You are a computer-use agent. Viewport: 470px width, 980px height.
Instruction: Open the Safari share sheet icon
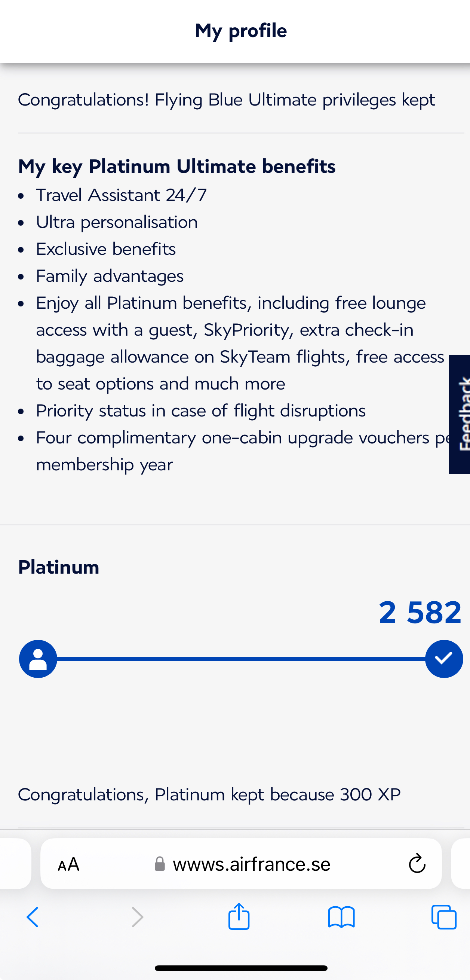pyautogui.click(x=239, y=916)
